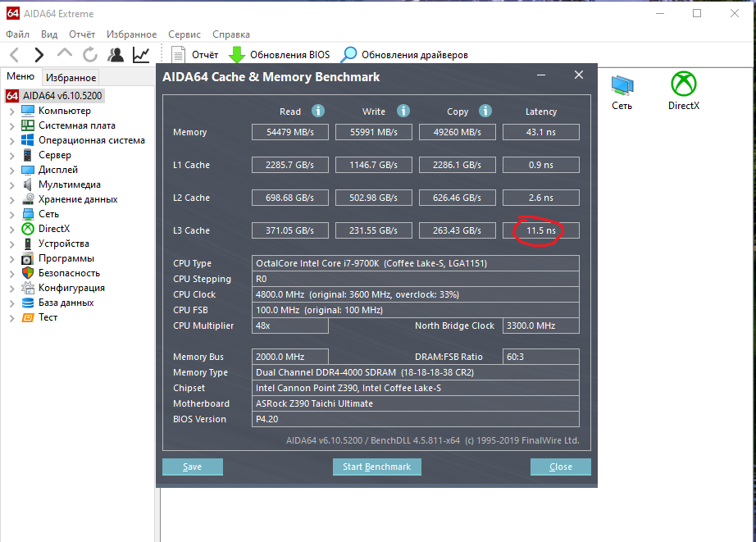Expand the Тест tree node

click(x=12, y=318)
